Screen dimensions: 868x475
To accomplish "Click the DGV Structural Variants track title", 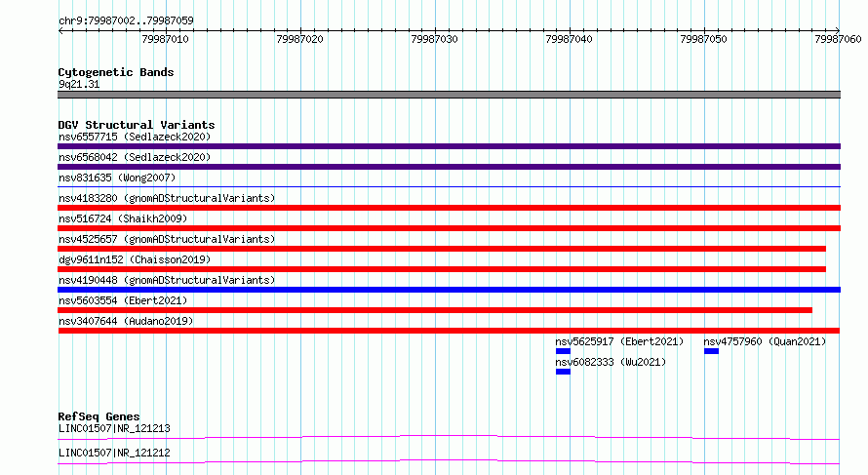I will (137, 125).
